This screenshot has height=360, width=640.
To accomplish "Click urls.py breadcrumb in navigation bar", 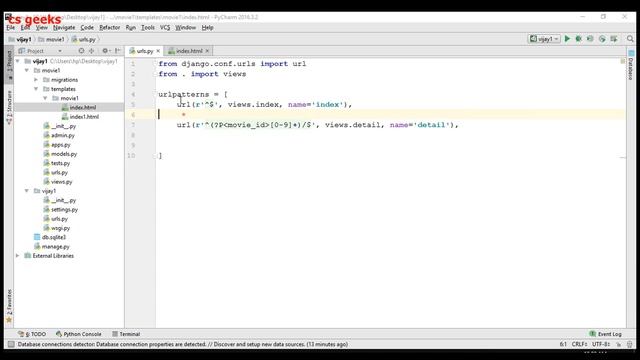I will coord(84,40).
